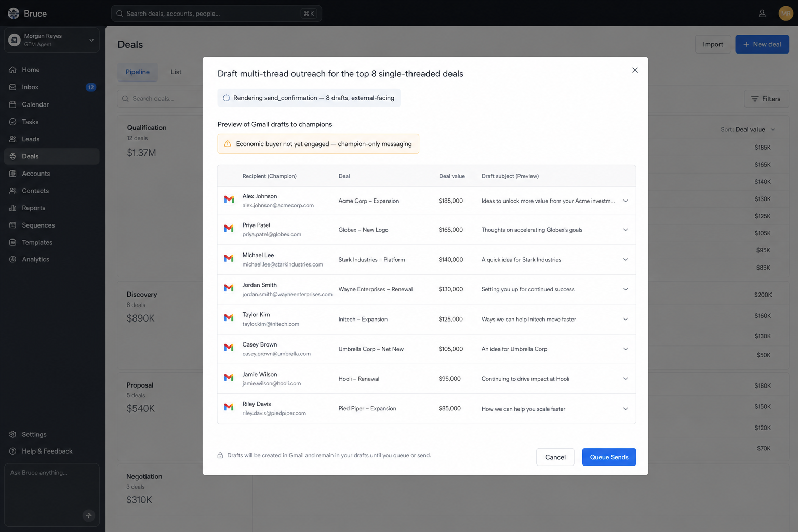Open the Inbox with 12 unread

[51, 87]
